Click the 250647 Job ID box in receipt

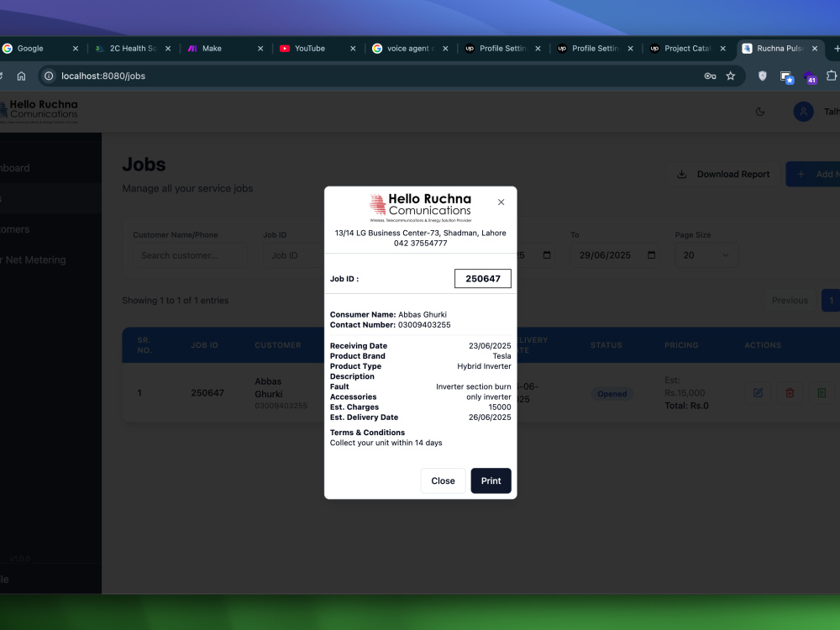coord(483,279)
